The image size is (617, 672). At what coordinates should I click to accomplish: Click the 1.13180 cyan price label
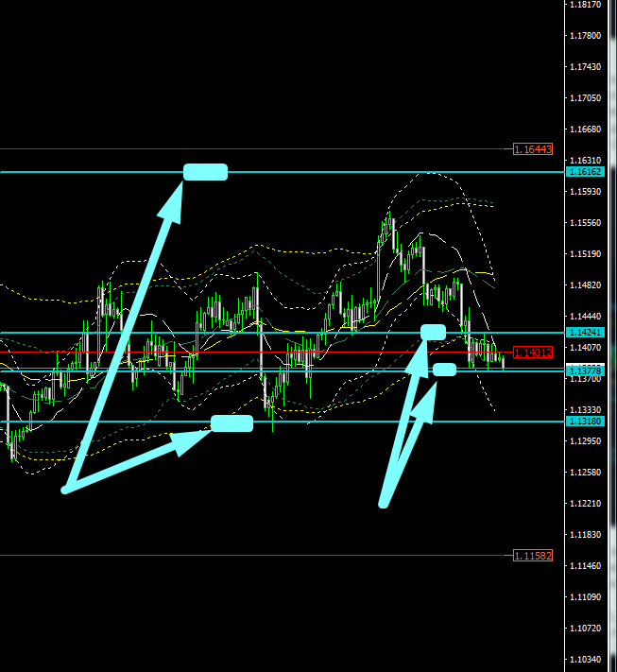click(x=583, y=422)
